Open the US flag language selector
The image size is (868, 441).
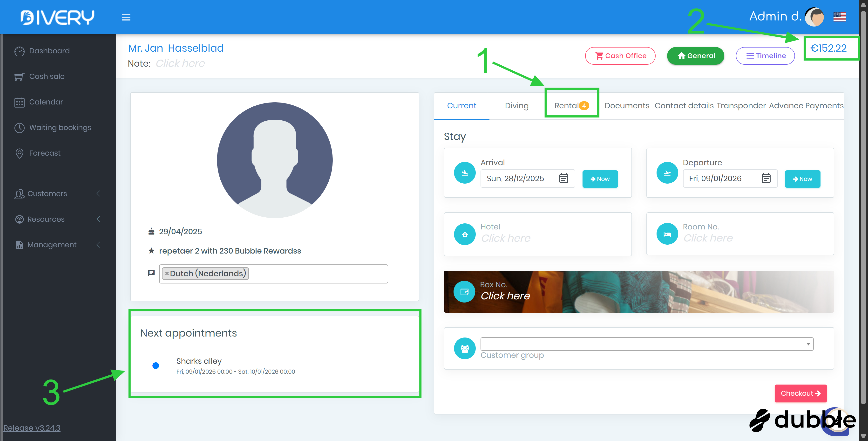[839, 16]
